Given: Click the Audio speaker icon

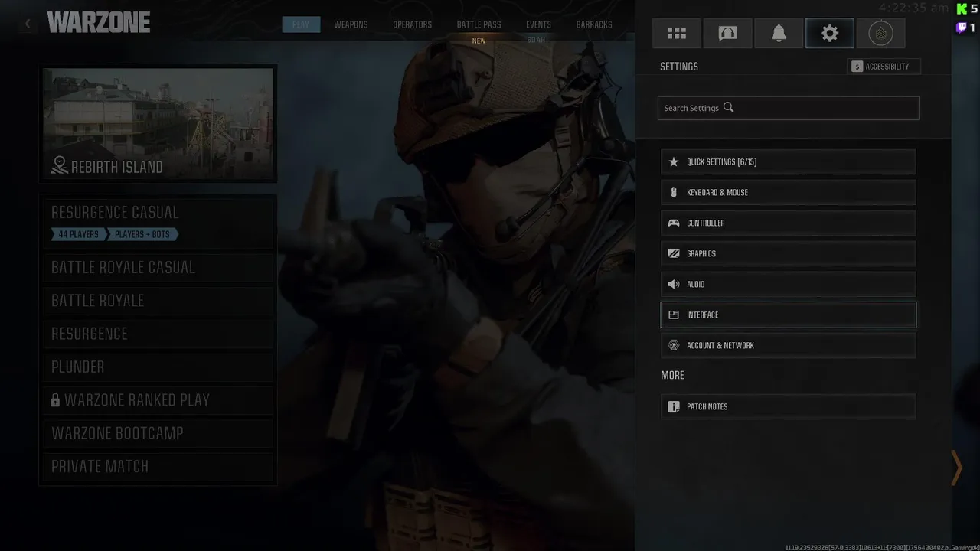Looking at the screenshot, I should pos(674,284).
